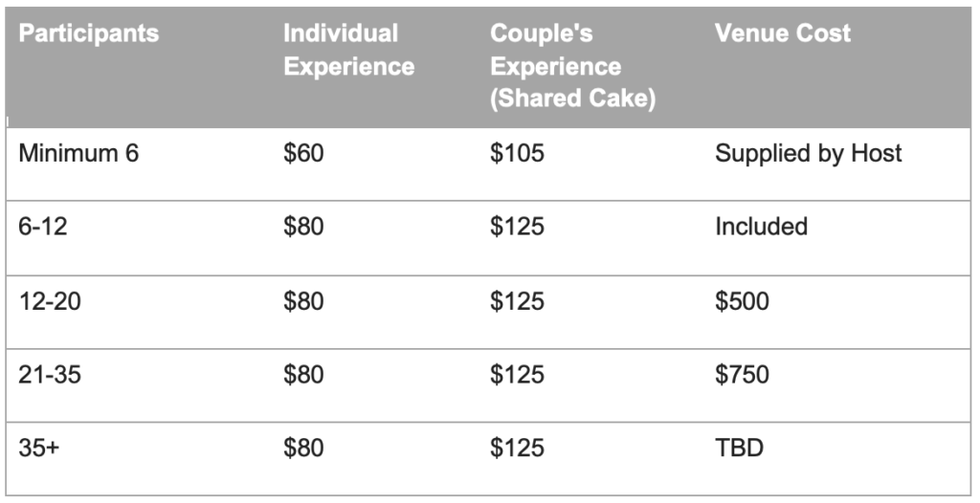Click the Participants column header
Image resolution: width=980 pixels, height=503 pixels.
pos(89,34)
